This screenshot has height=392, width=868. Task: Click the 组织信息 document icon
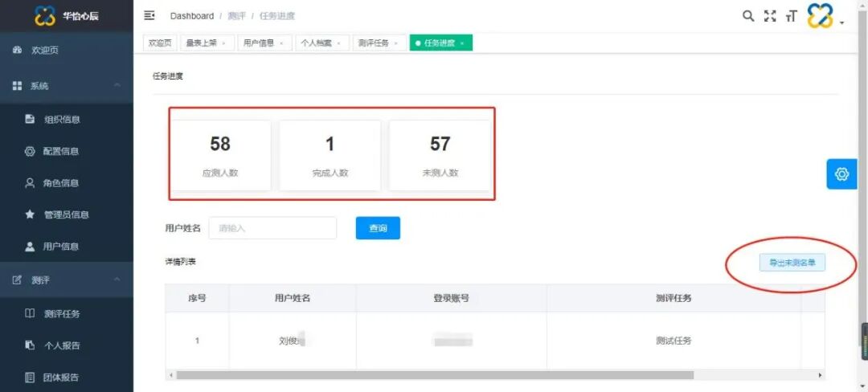coord(30,119)
